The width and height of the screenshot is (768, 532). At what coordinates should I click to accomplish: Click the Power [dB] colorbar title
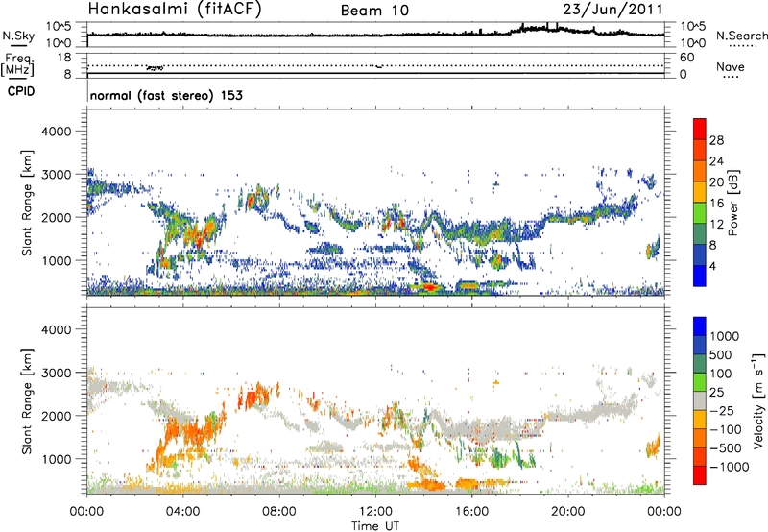click(x=733, y=203)
